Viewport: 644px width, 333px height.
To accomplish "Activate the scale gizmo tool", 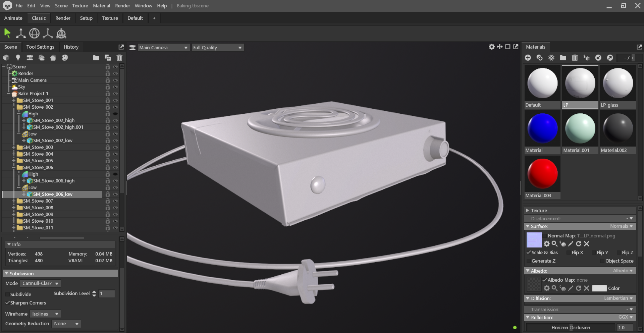I will pyautogui.click(x=48, y=33).
